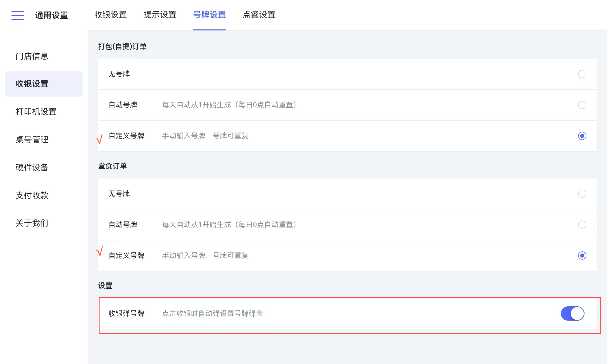
Task: Select 收银设置 in left sidebar
Action: 32,84
